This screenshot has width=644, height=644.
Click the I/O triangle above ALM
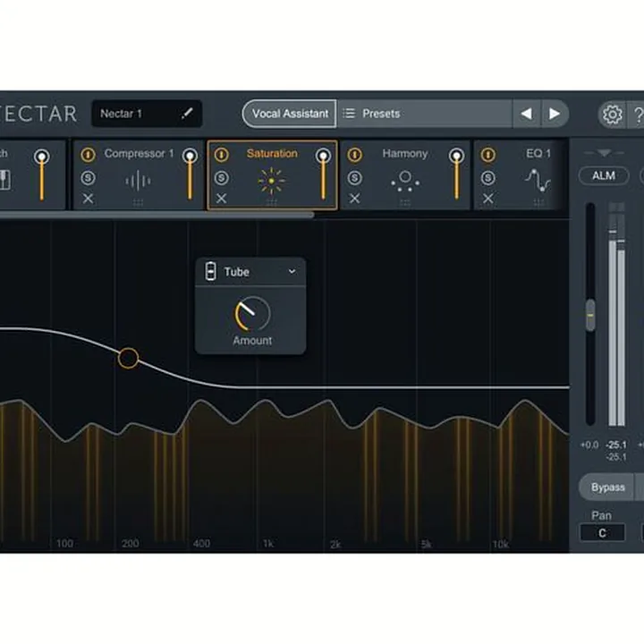[604, 153]
